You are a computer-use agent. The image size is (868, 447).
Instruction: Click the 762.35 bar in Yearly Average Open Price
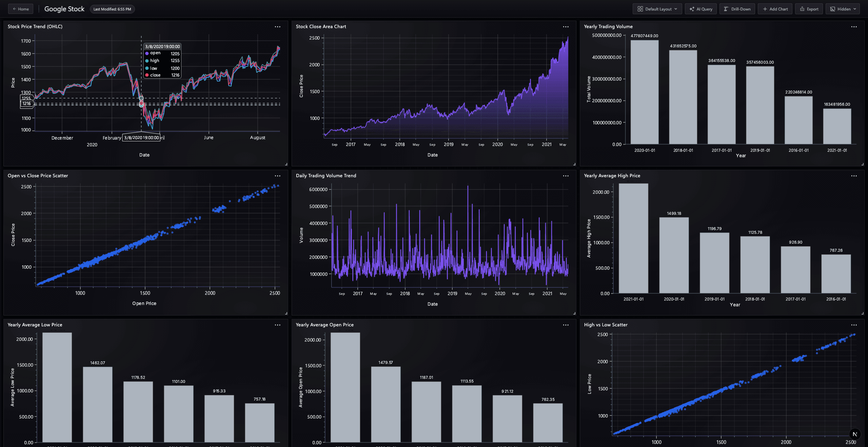(x=548, y=423)
